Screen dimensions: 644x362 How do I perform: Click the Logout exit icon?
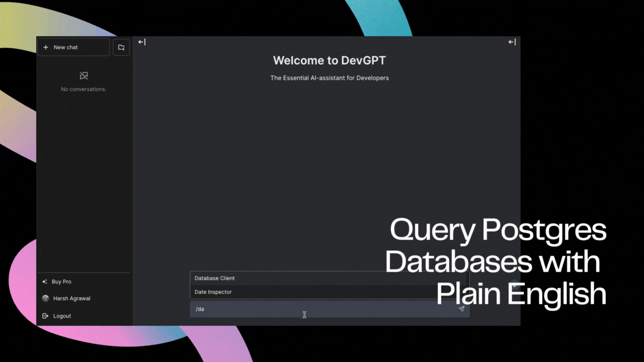[x=45, y=316]
